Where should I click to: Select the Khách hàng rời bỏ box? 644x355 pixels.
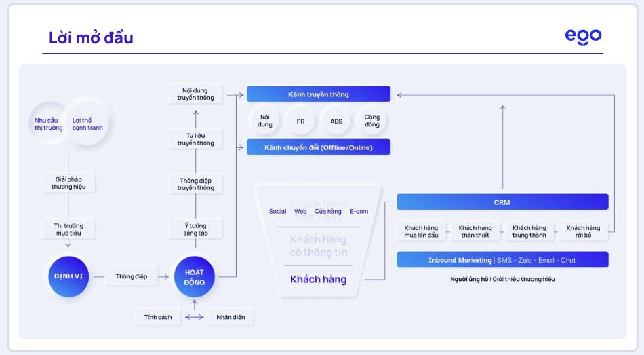click(x=583, y=231)
